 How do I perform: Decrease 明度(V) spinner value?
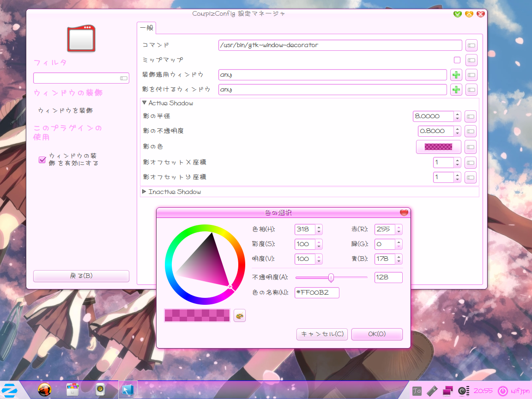pos(319,261)
